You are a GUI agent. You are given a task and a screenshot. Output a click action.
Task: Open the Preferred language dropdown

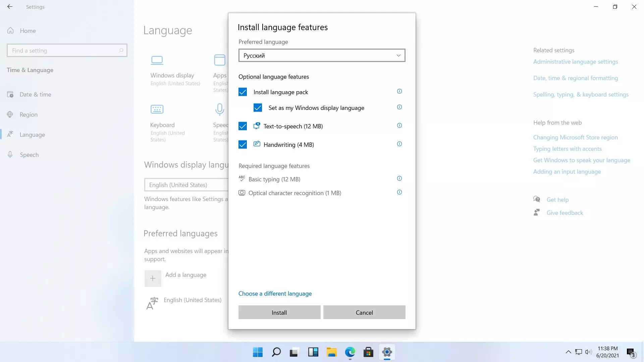322,55
